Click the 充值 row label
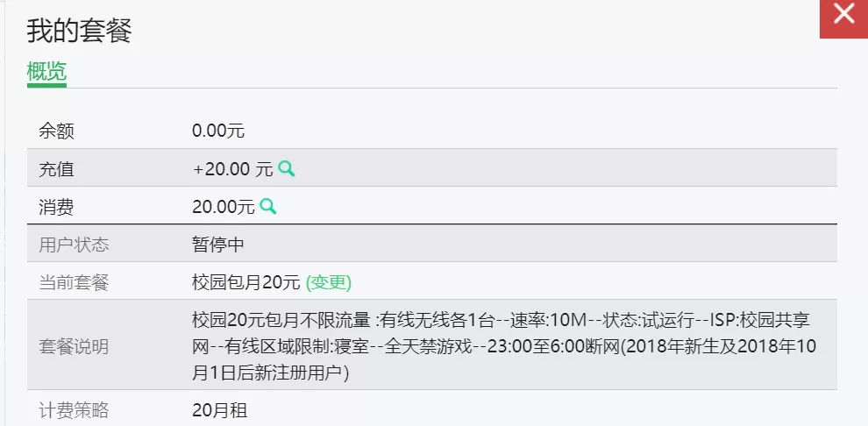Screen dimensions: 868x426 point(56,169)
